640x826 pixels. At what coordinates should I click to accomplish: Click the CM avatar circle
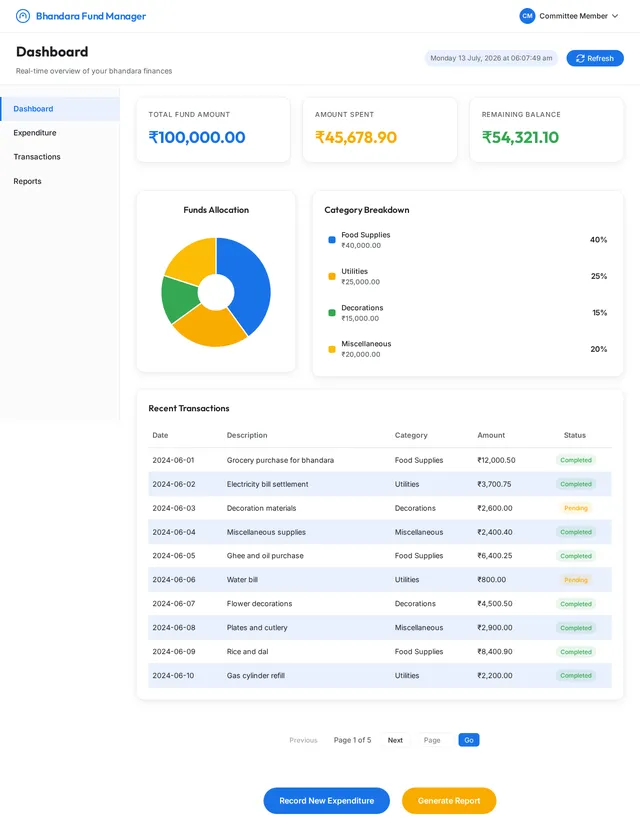tap(527, 16)
